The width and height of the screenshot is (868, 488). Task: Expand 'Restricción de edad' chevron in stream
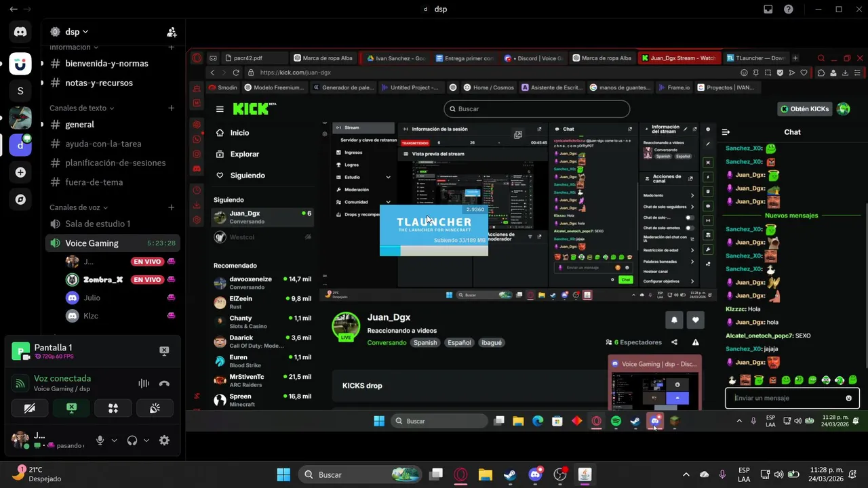click(692, 250)
